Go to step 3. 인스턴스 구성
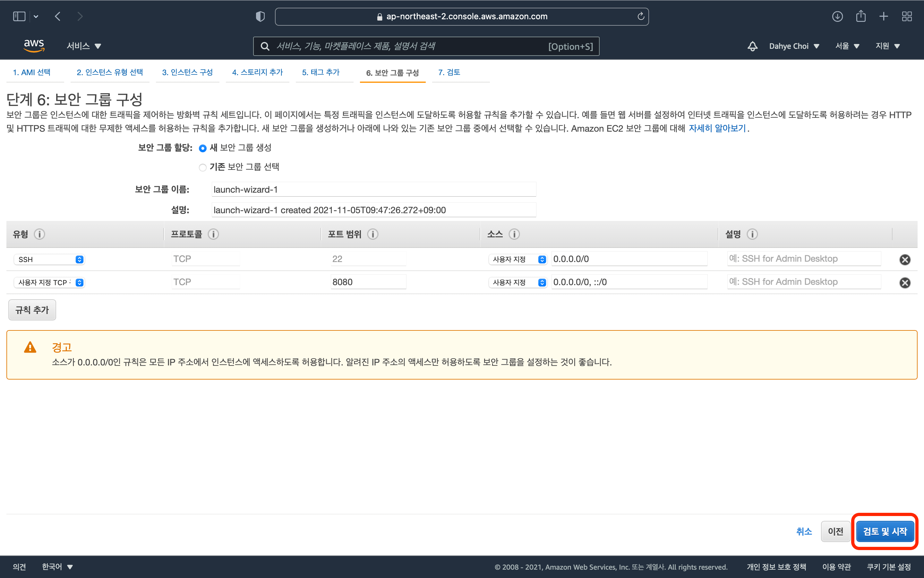 point(187,72)
